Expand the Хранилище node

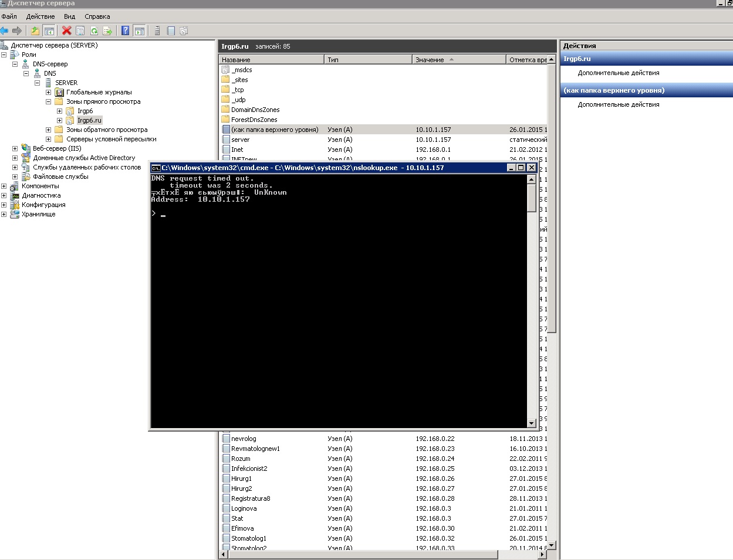coord(4,214)
